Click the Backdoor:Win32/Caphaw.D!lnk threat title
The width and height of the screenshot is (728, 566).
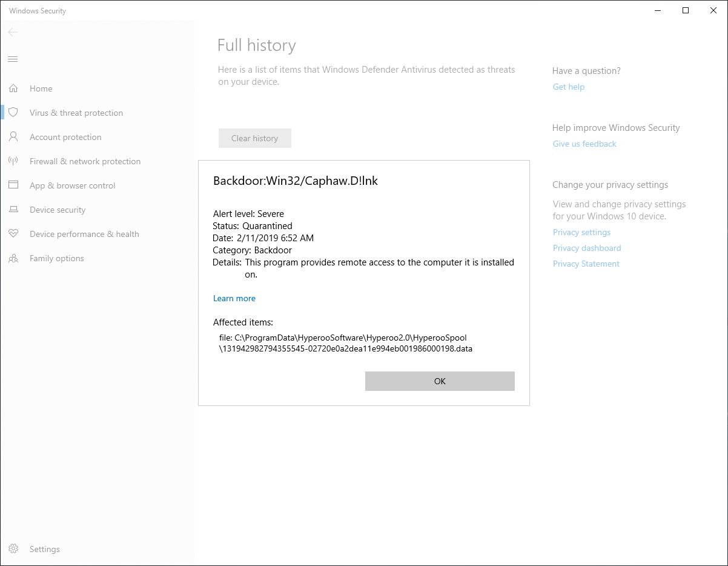pyautogui.click(x=296, y=181)
